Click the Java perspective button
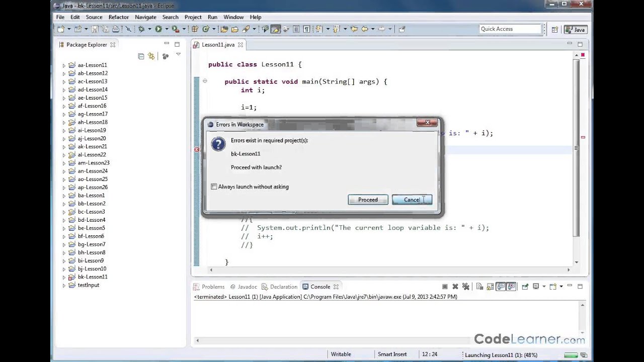Viewport: 644px width, 362px height. coord(575,29)
